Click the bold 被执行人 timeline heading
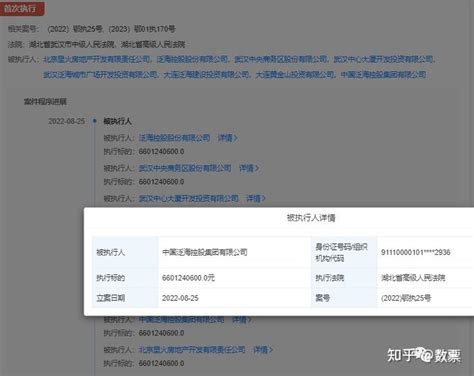This screenshot has width=474, height=376. (117, 121)
